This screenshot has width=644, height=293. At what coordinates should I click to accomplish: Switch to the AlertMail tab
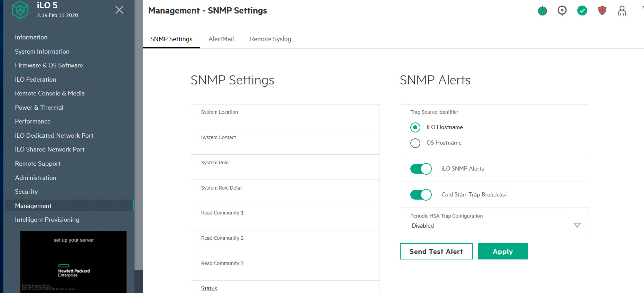221,39
